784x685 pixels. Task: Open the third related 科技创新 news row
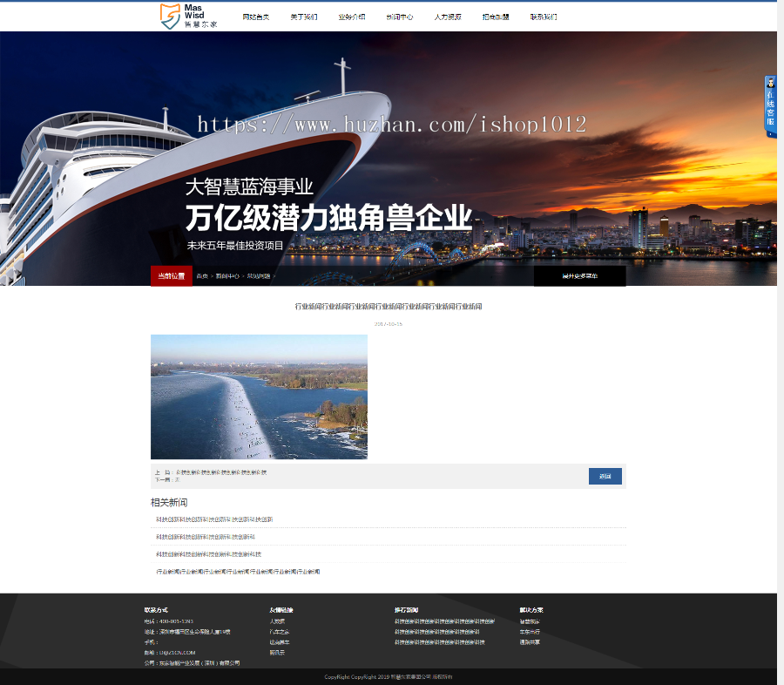(389, 554)
